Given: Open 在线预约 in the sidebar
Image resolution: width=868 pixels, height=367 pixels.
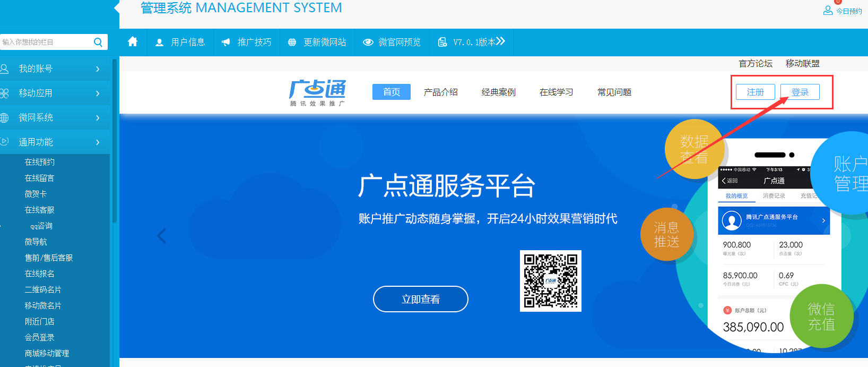Looking at the screenshot, I should click(40, 162).
